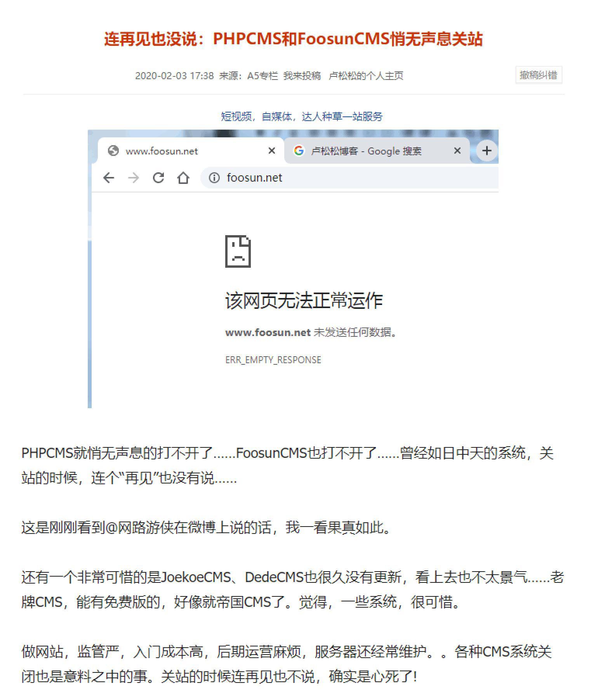The width and height of the screenshot is (598, 700).
Task: Open a new tab with the plus button
Action: [487, 151]
